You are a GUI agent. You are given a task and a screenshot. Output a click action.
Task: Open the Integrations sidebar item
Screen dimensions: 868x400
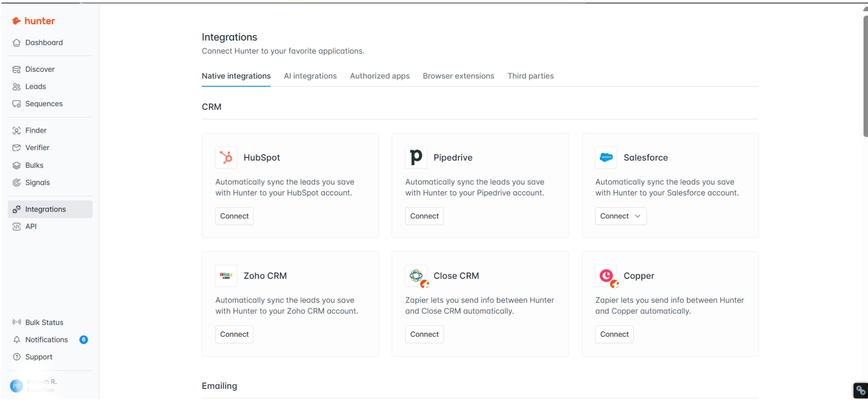(x=50, y=209)
